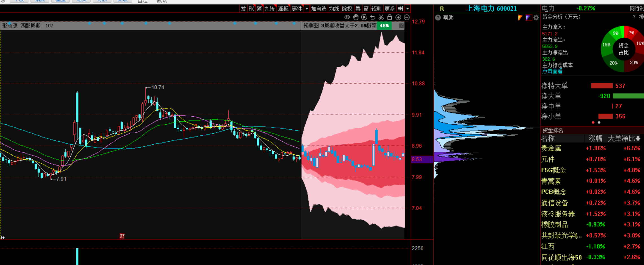
Task: Open the 通信设备 row
Action: pos(592,203)
